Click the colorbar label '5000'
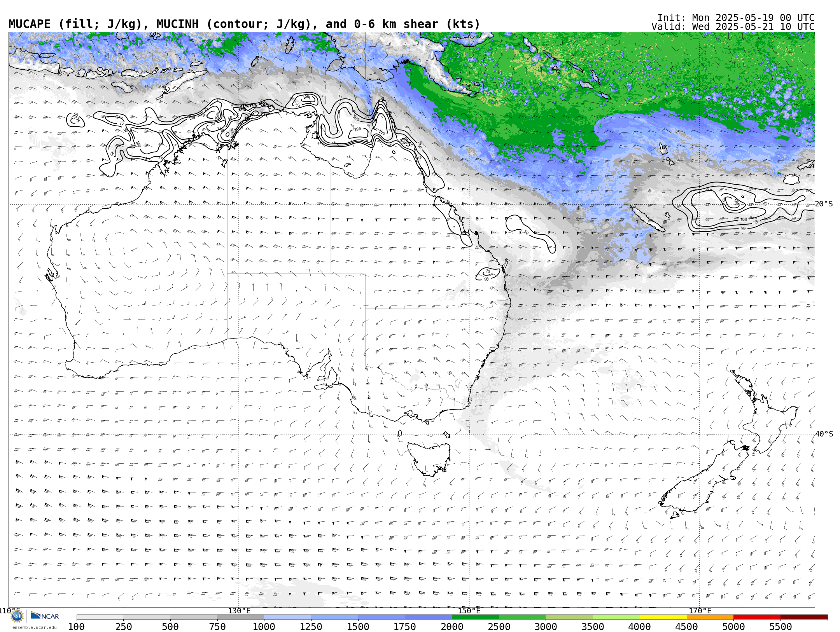This screenshot has height=632, width=840. (733, 627)
